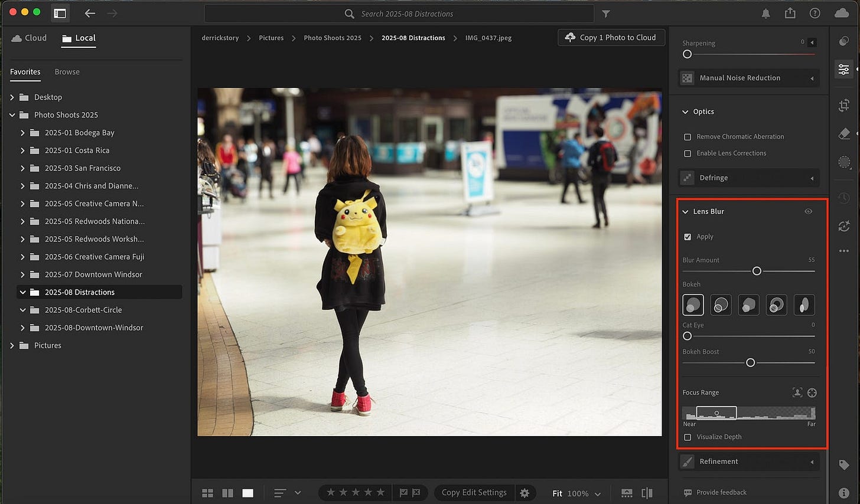Switch to square grid view
This screenshot has height=504, width=860.
point(227,493)
